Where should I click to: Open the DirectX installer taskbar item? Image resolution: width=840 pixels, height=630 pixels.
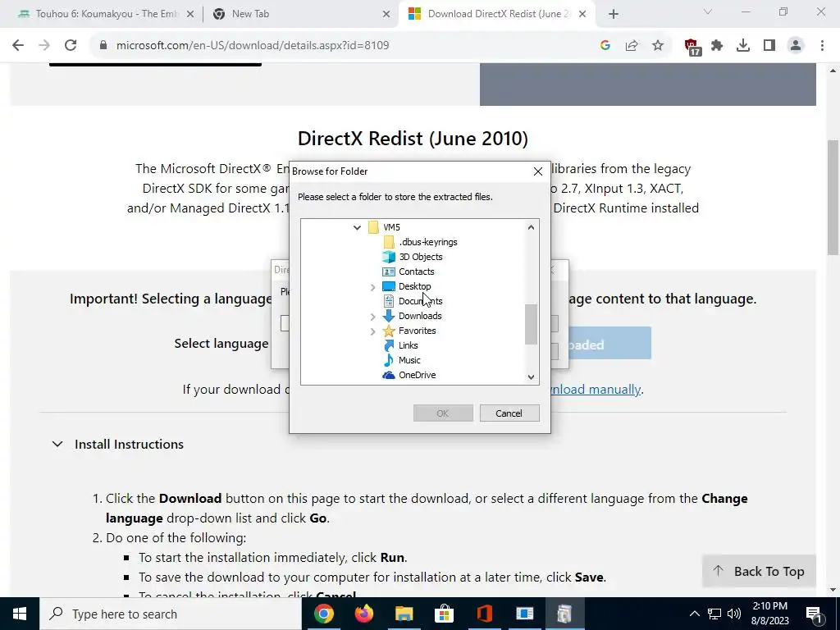564,614
